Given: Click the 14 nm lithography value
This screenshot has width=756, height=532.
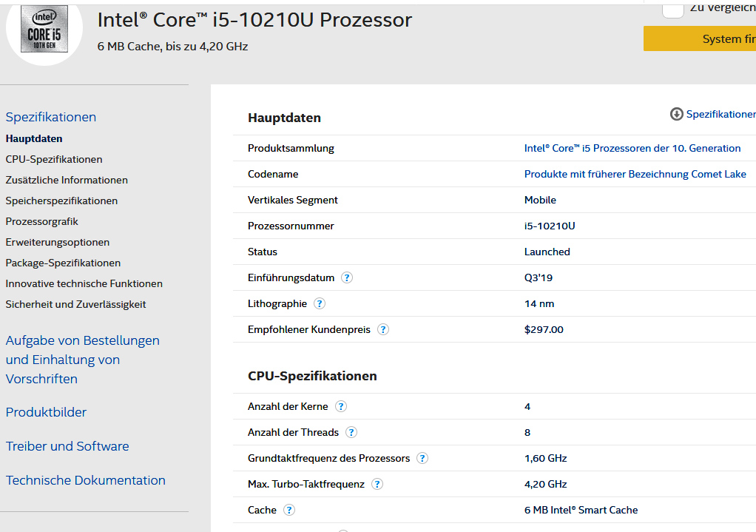Looking at the screenshot, I should (x=539, y=304).
